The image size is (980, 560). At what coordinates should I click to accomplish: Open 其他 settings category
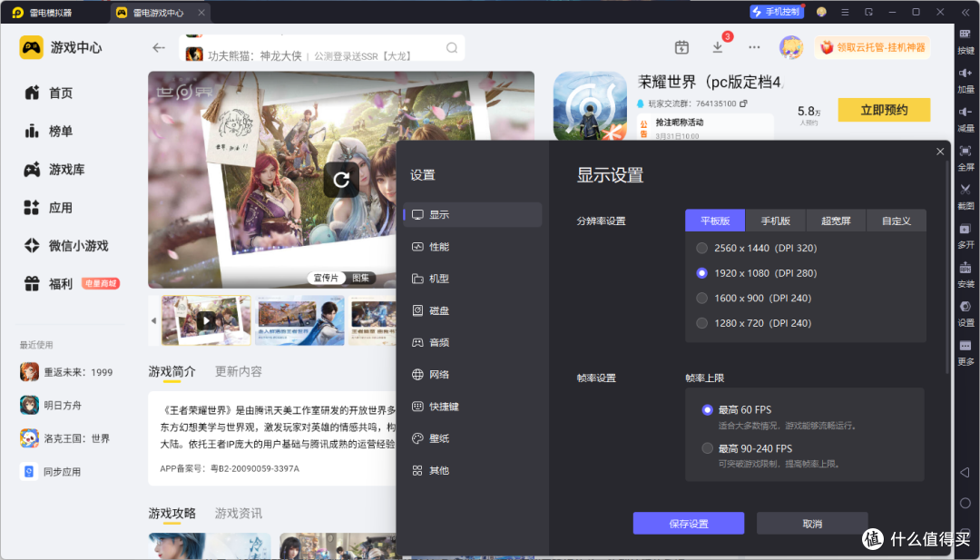click(x=473, y=471)
